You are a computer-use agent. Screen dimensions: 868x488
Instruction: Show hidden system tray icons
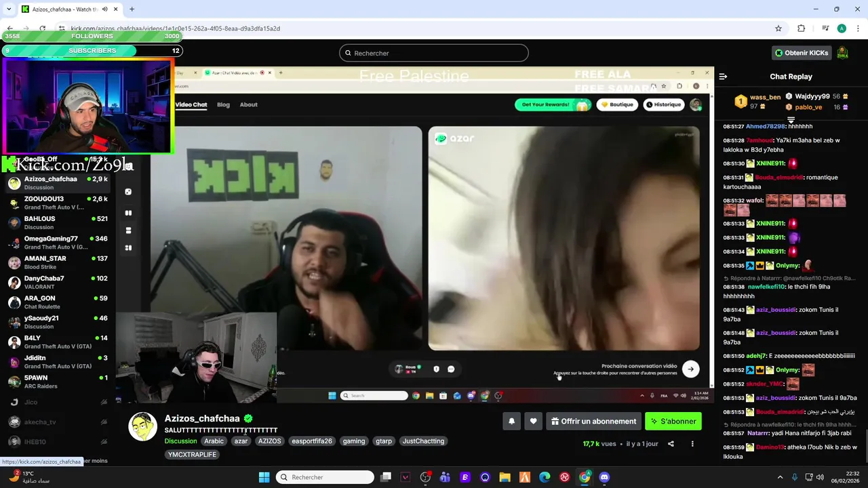(780, 477)
